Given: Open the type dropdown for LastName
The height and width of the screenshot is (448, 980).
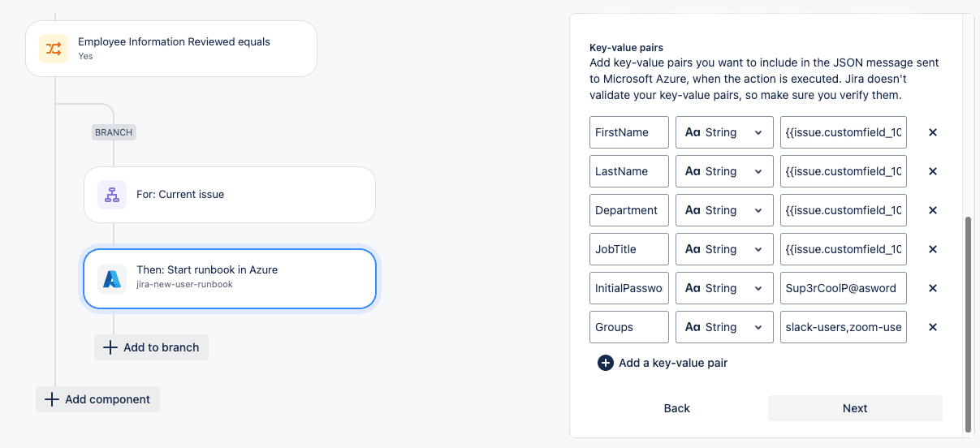Looking at the screenshot, I should click(x=724, y=171).
